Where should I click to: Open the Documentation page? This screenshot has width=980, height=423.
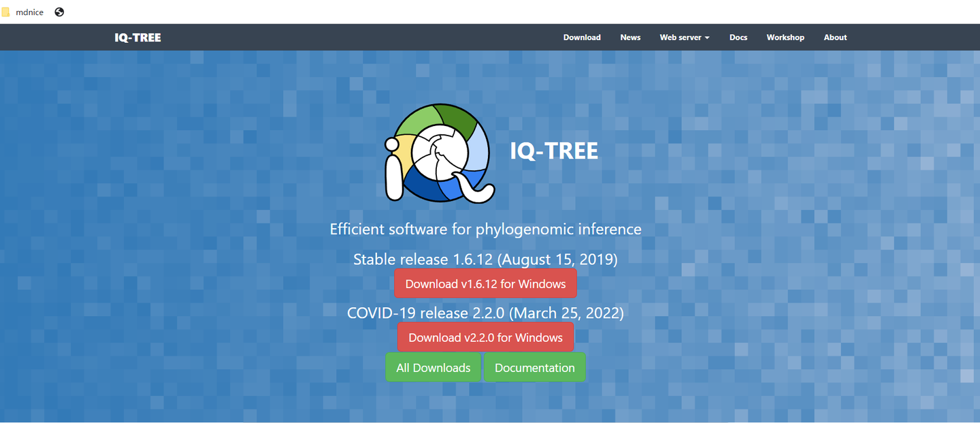point(534,367)
